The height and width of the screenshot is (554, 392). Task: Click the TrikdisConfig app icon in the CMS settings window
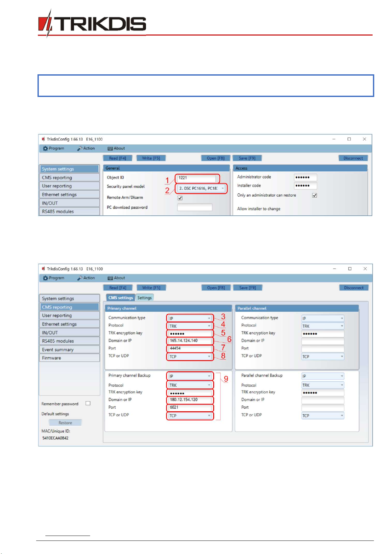[x=43, y=269]
